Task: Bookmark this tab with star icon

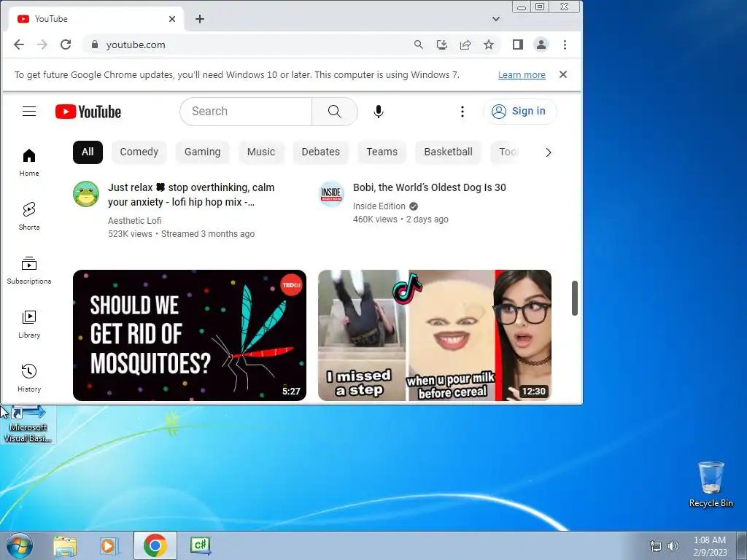Action: click(489, 44)
